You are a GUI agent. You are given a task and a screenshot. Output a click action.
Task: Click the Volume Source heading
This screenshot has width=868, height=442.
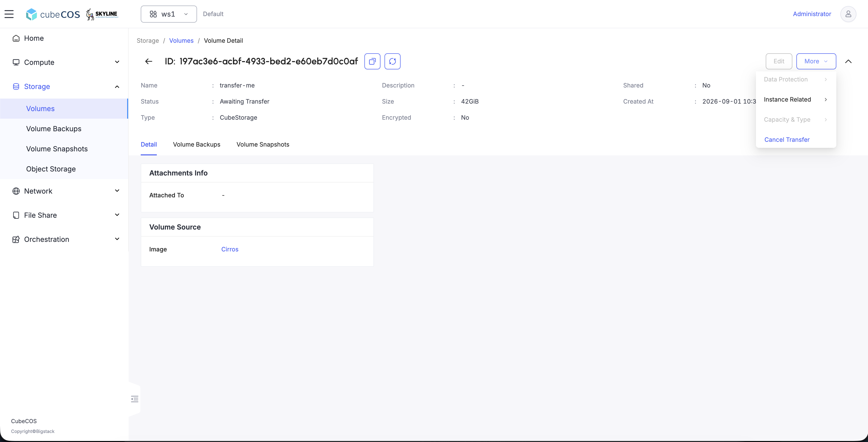175,227
